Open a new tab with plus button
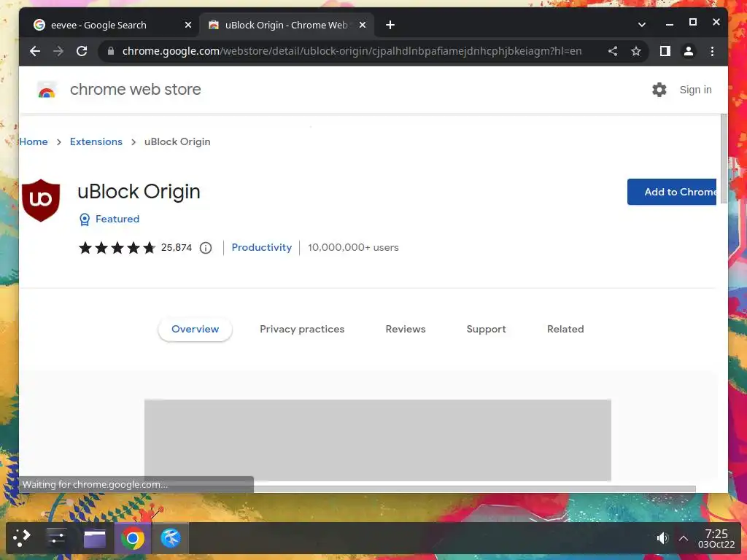Viewport: 747px width, 560px height. tap(390, 25)
